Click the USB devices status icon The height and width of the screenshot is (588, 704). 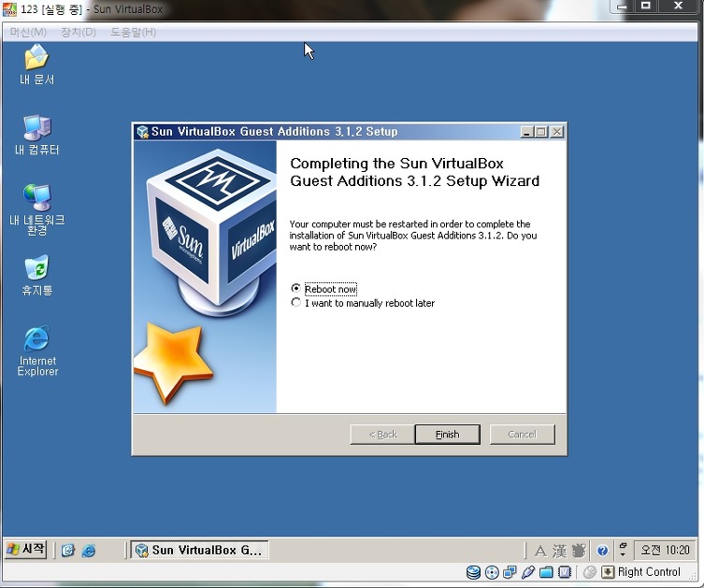coord(528,572)
